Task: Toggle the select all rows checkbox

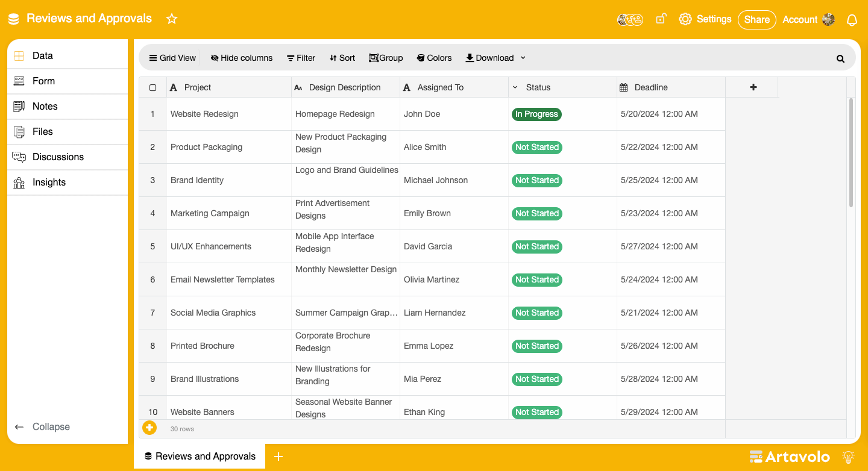Action: click(153, 88)
